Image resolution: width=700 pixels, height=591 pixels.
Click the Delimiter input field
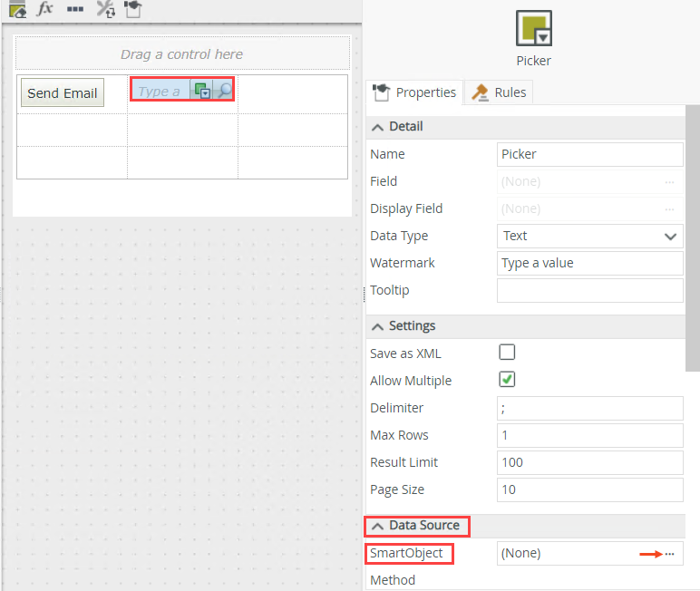[589, 408]
